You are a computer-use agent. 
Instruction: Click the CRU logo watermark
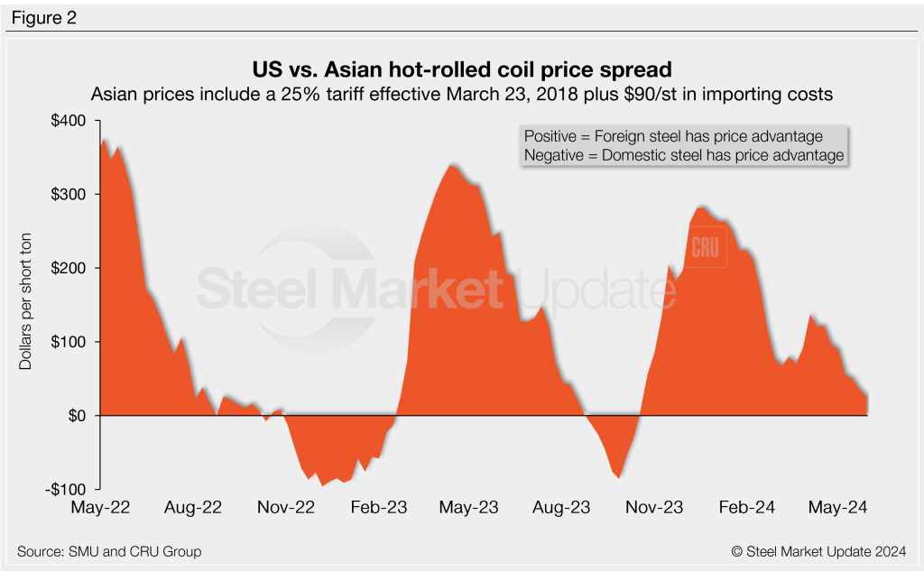coord(707,250)
